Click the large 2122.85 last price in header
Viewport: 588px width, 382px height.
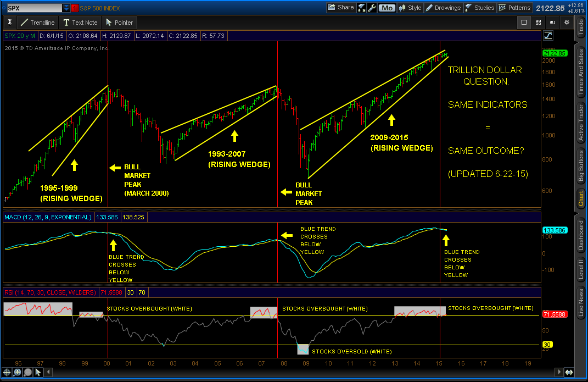pos(550,8)
